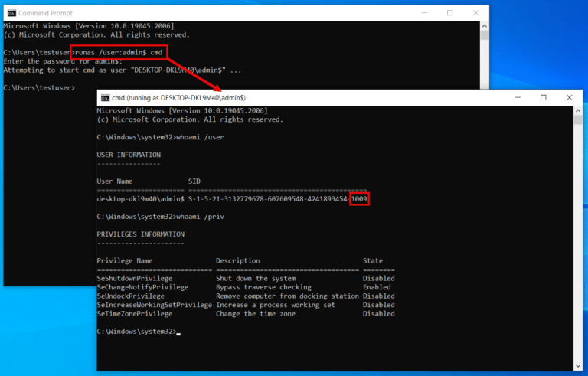The image size is (588, 376).
Task: Click the 'SeUndockPrivilege' row
Action: coord(246,296)
